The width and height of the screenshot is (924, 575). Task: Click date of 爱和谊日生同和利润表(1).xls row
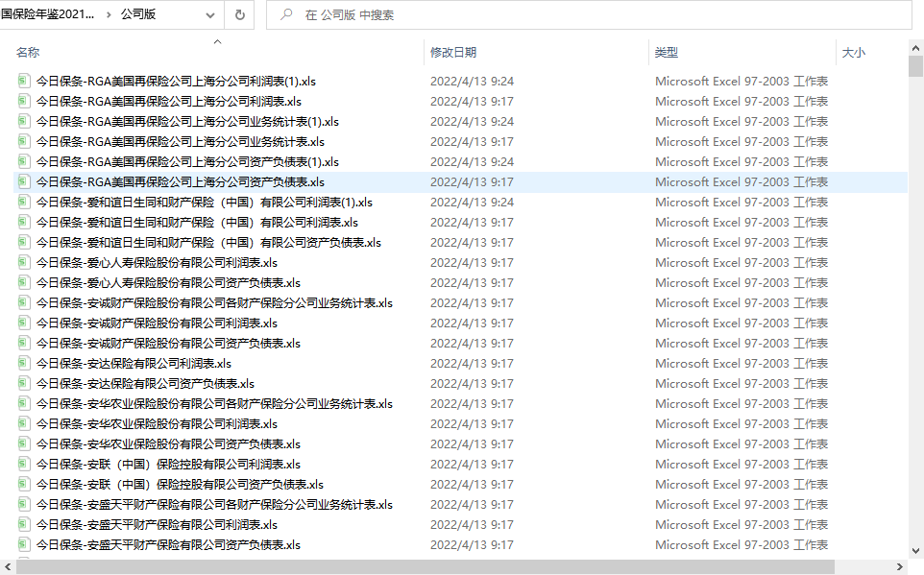[472, 203]
